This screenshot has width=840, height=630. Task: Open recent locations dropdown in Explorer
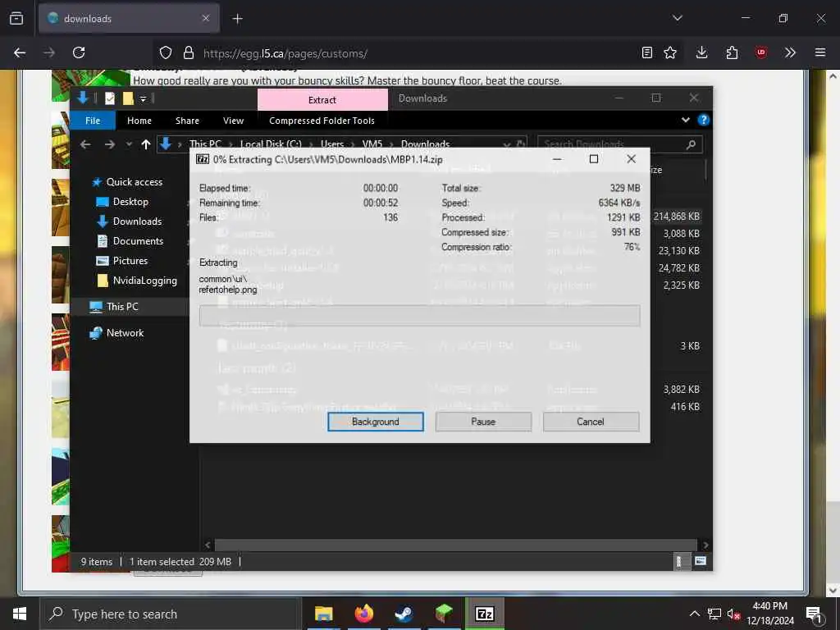pyautogui.click(x=129, y=144)
